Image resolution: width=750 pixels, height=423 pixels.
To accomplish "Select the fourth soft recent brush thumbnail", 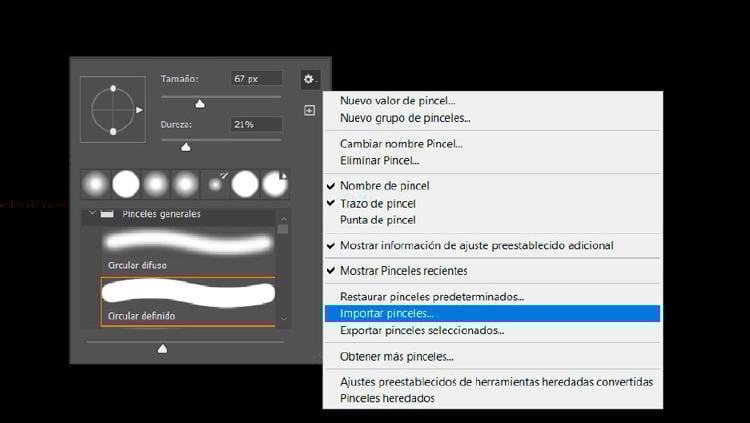I will point(186,184).
